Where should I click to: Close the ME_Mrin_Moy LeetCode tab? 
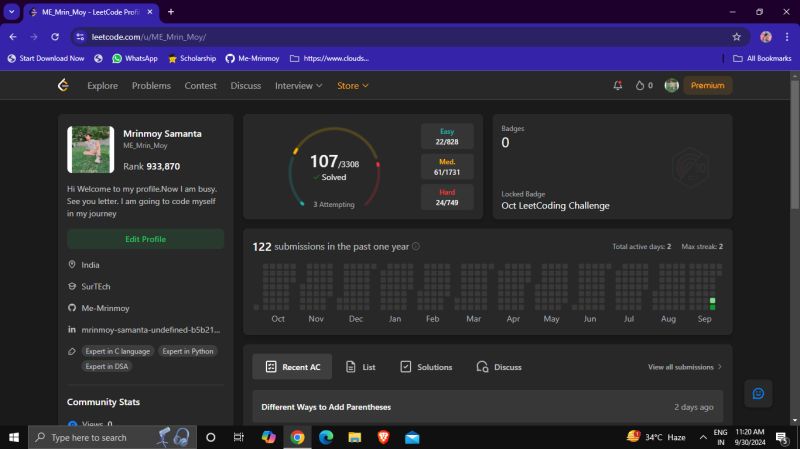pos(149,12)
